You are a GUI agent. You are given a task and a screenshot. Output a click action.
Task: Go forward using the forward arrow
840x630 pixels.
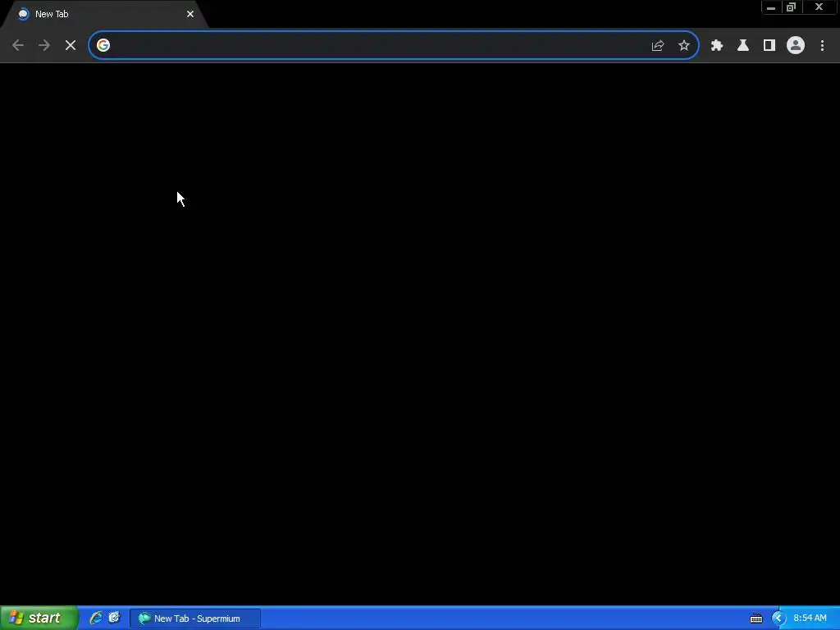point(44,46)
